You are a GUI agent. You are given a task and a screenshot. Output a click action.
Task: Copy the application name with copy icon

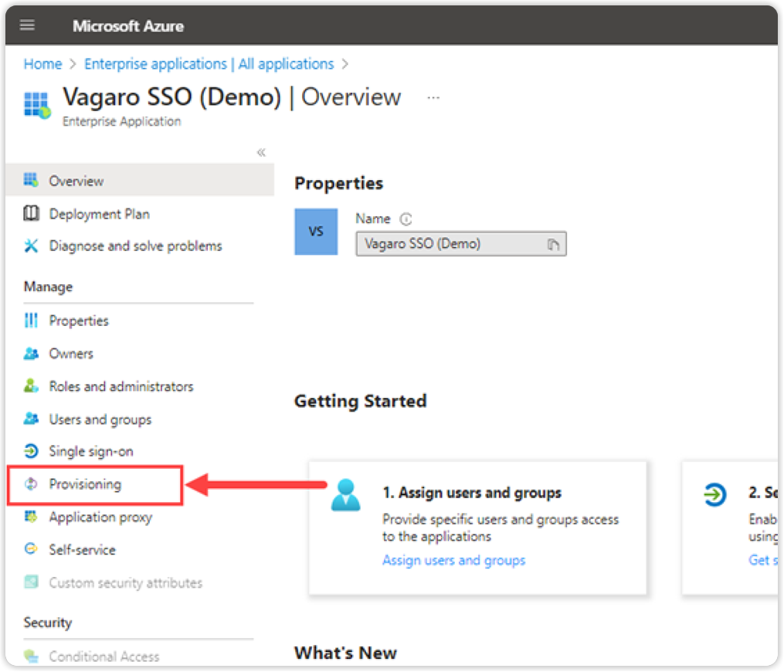coord(552,245)
